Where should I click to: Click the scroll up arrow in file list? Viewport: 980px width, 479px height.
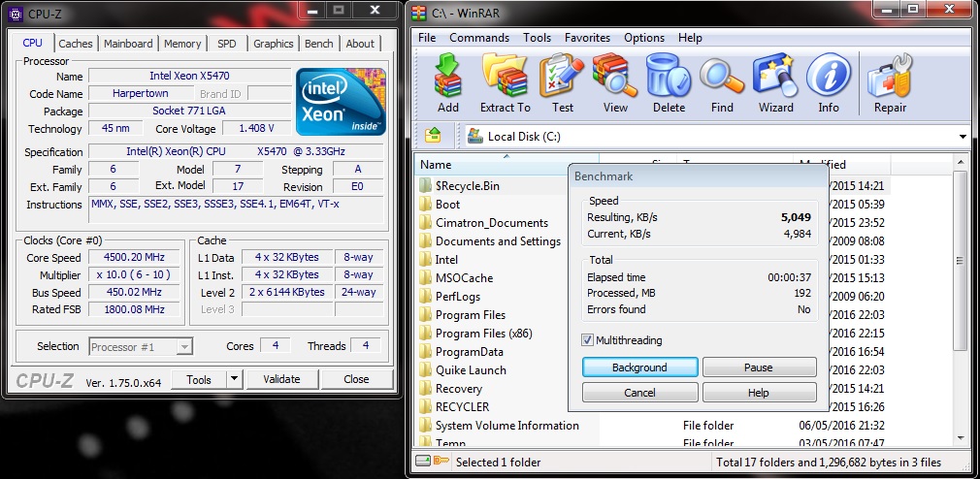click(x=961, y=162)
